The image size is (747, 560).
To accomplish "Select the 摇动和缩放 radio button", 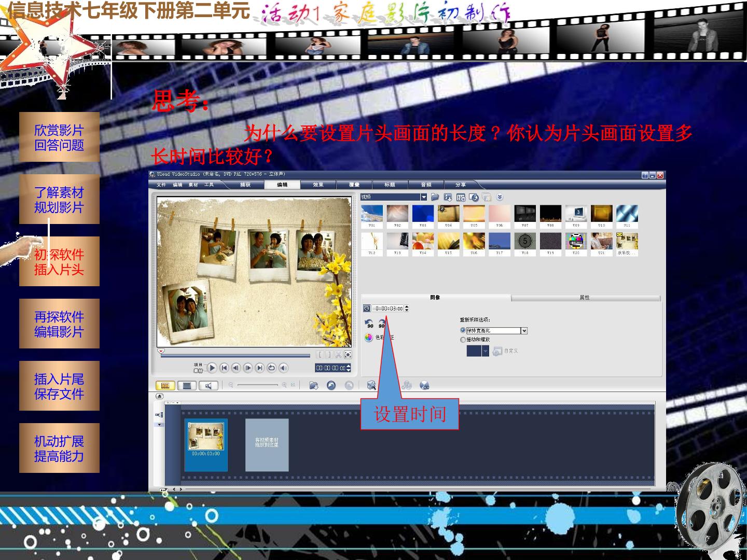I will click(463, 340).
